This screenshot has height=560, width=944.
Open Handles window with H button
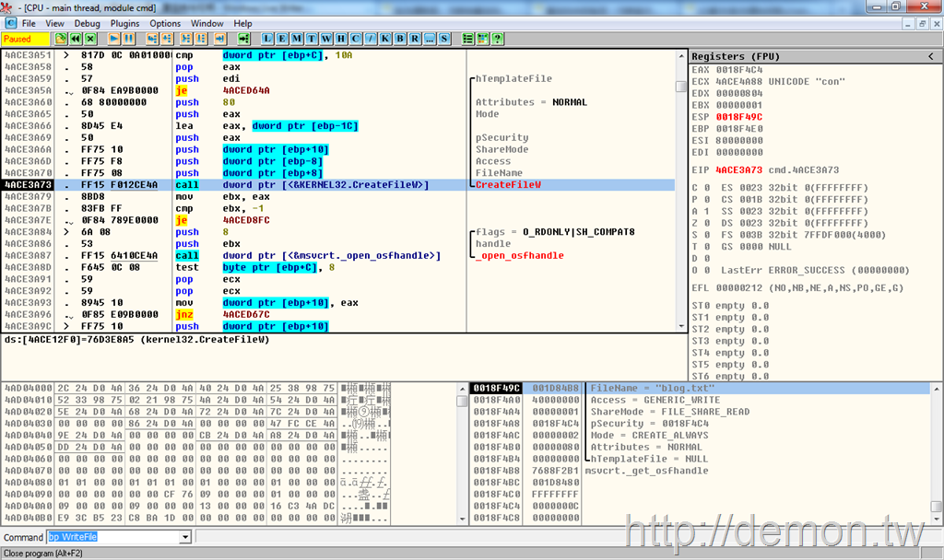pyautogui.click(x=341, y=39)
